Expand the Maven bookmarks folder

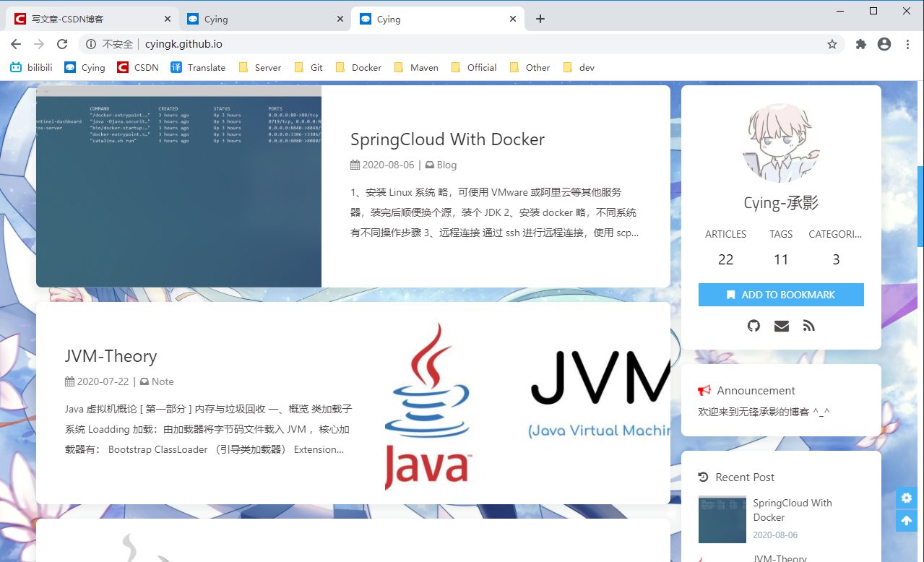416,67
